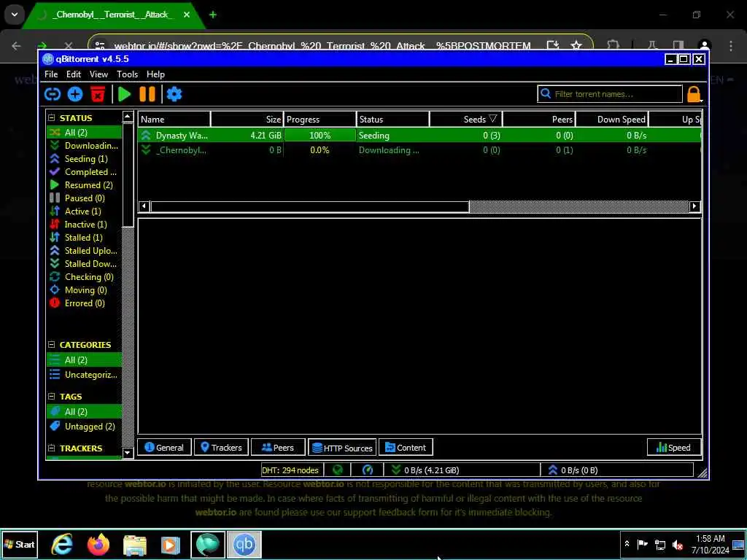This screenshot has width=747, height=560.
Task: Select the Completed status filter
Action: (85, 172)
